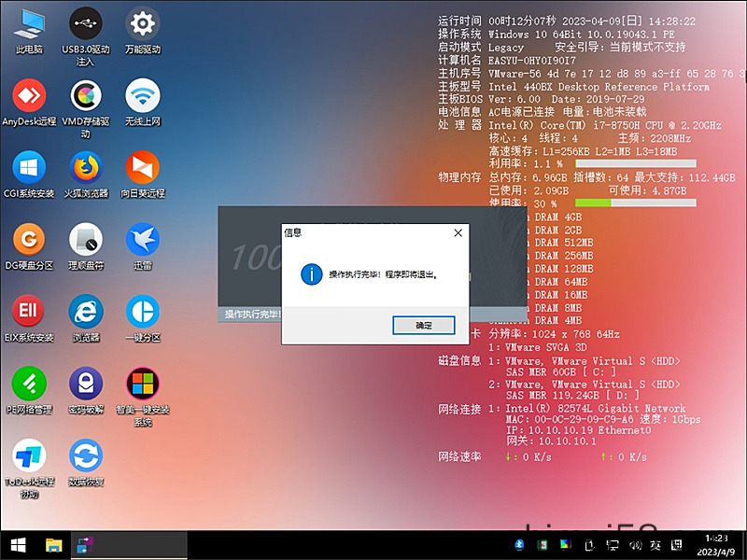Viewport: 747px width, 560px height.
Task: Click the running installer taskbar button
Action: click(x=129, y=545)
